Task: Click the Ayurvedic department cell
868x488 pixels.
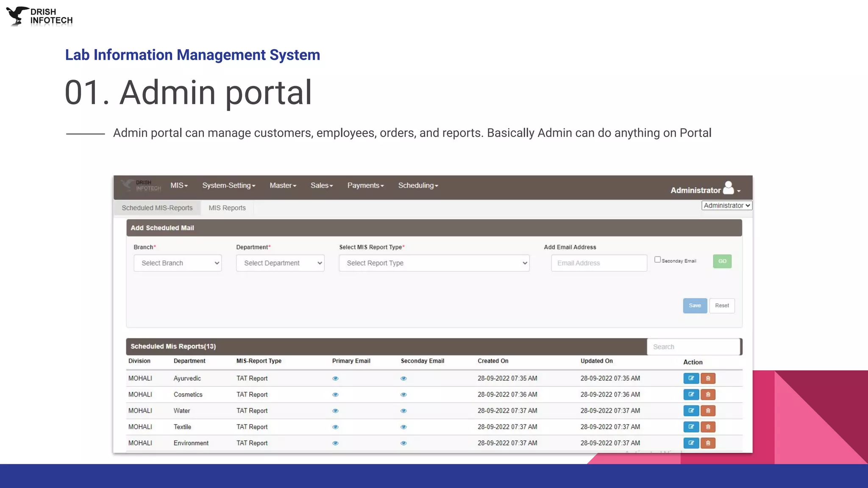Action: click(187, 378)
